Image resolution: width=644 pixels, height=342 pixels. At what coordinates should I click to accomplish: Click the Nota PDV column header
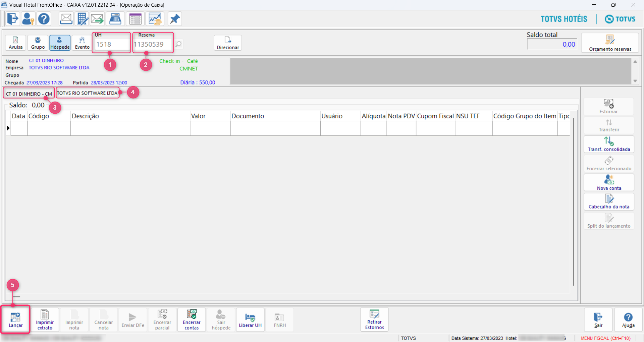(401, 116)
